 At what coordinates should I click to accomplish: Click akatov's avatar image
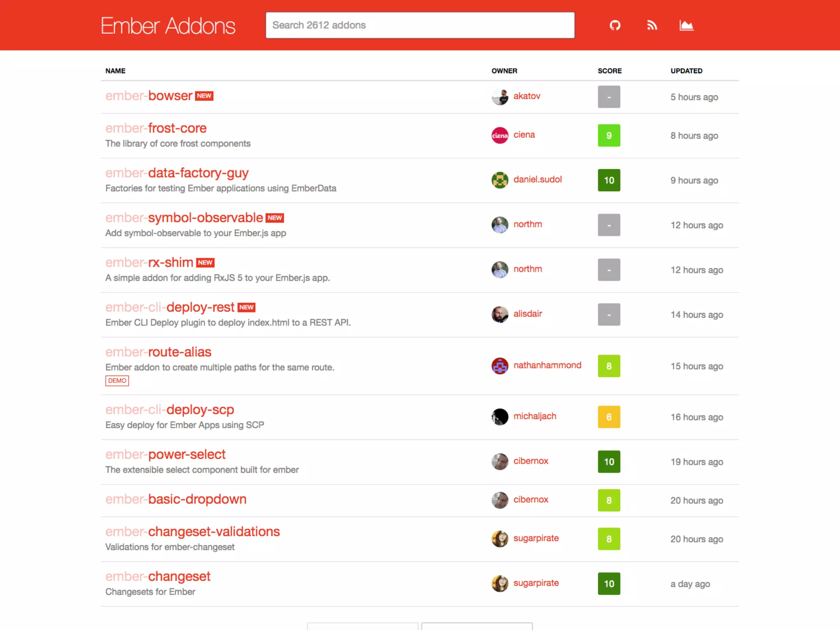500,97
